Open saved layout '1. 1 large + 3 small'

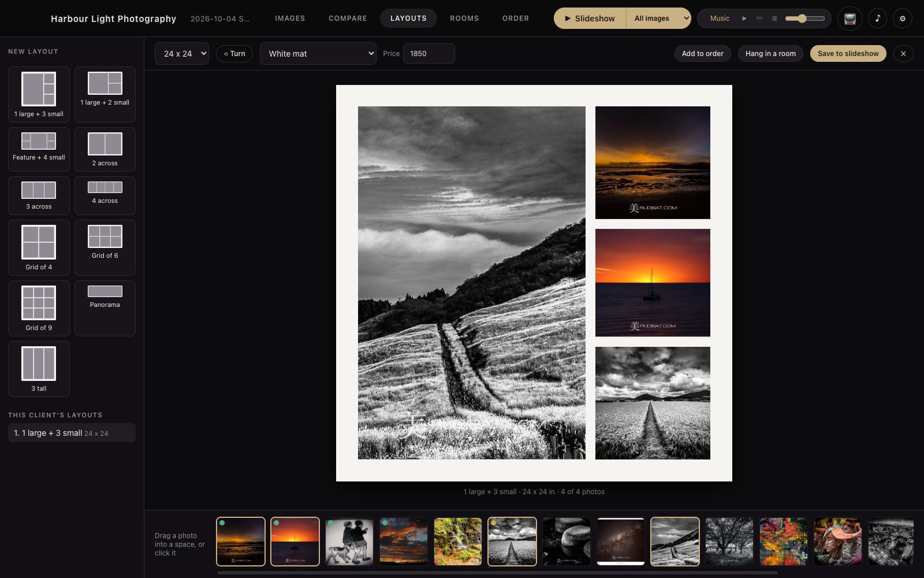point(72,433)
